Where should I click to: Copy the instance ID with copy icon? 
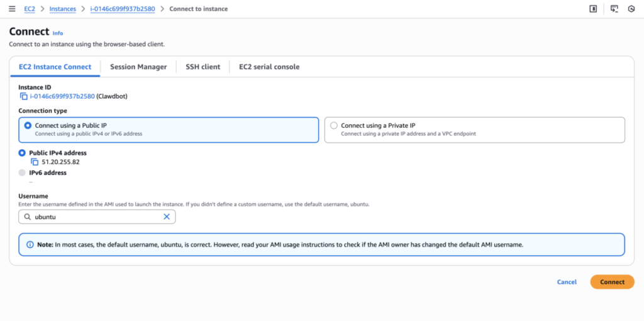point(24,96)
